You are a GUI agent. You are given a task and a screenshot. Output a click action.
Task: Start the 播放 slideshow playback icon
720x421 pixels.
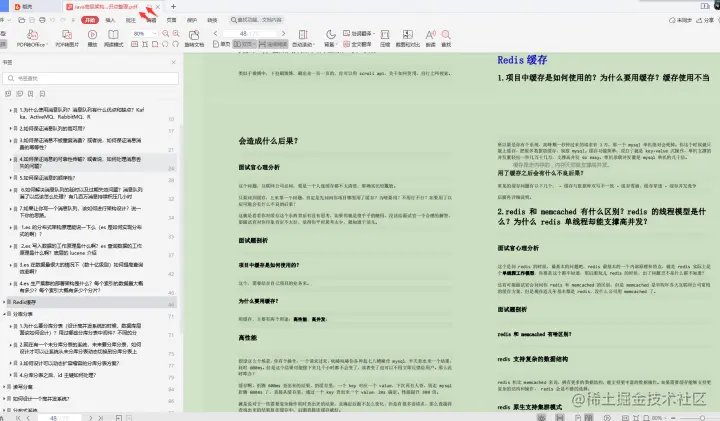pos(92,35)
